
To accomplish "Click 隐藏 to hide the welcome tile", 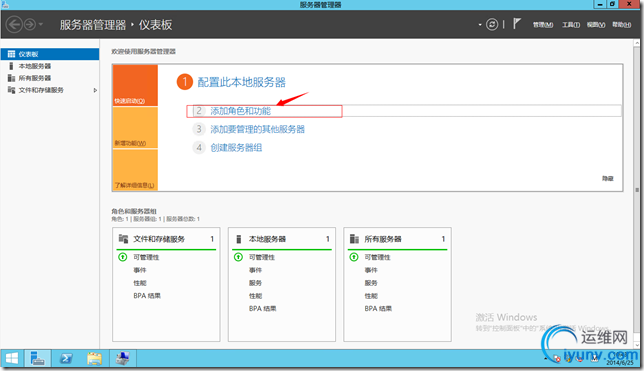I will 607,178.
